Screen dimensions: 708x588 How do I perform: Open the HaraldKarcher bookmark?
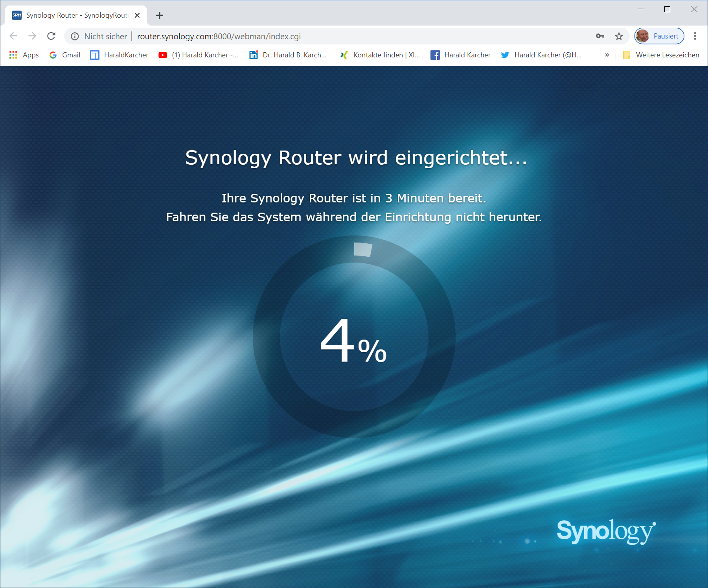pyautogui.click(x=119, y=55)
